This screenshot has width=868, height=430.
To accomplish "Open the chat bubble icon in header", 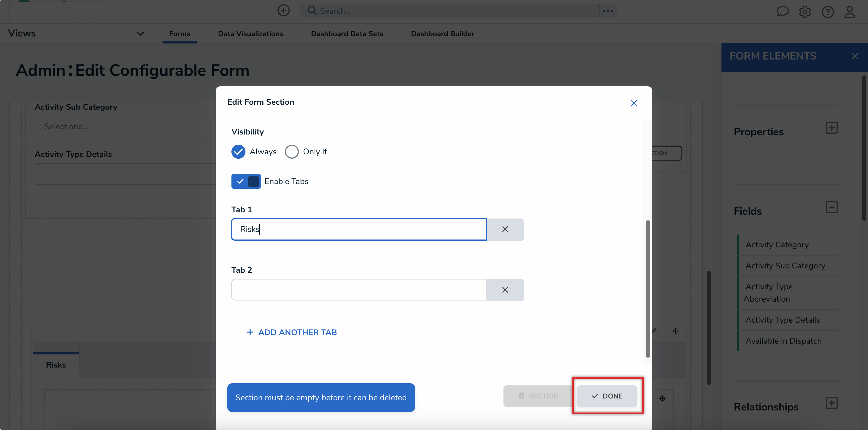I will point(782,12).
